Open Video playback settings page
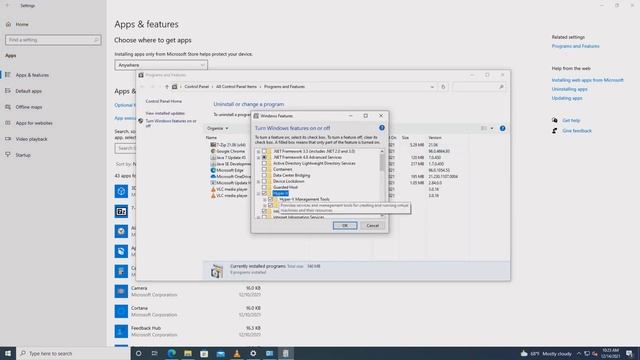The width and height of the screenshot is (640, 360). click(31, 139)
